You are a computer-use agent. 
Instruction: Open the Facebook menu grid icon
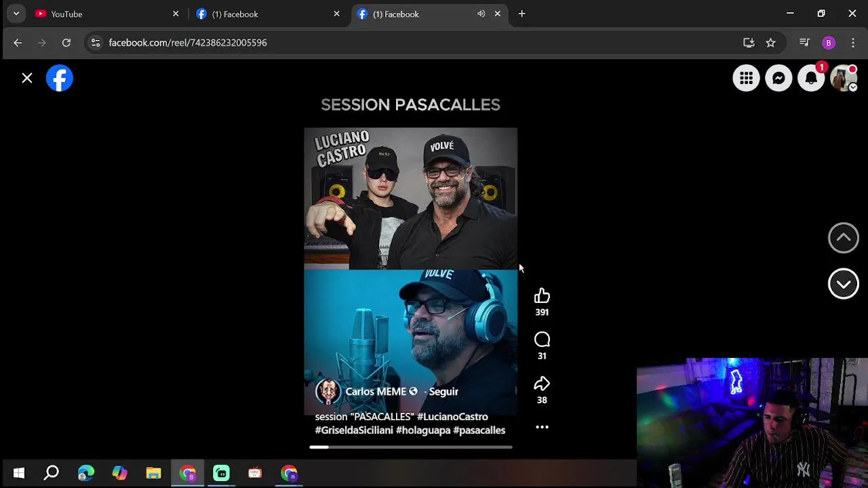(746, 78)
